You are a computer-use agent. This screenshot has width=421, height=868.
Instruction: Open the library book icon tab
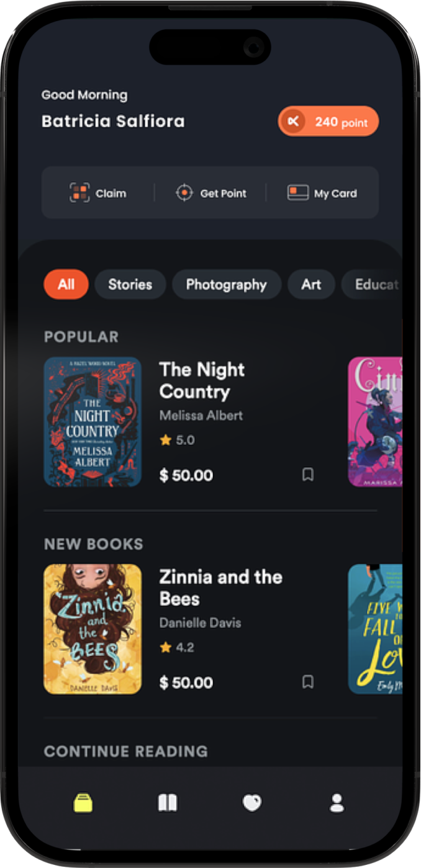tap(168, 803)
